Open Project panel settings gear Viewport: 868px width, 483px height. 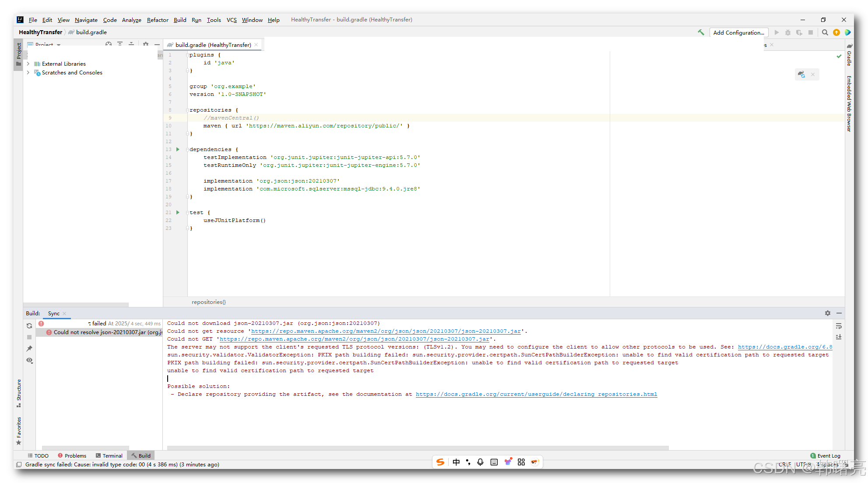tap(146, 44)
